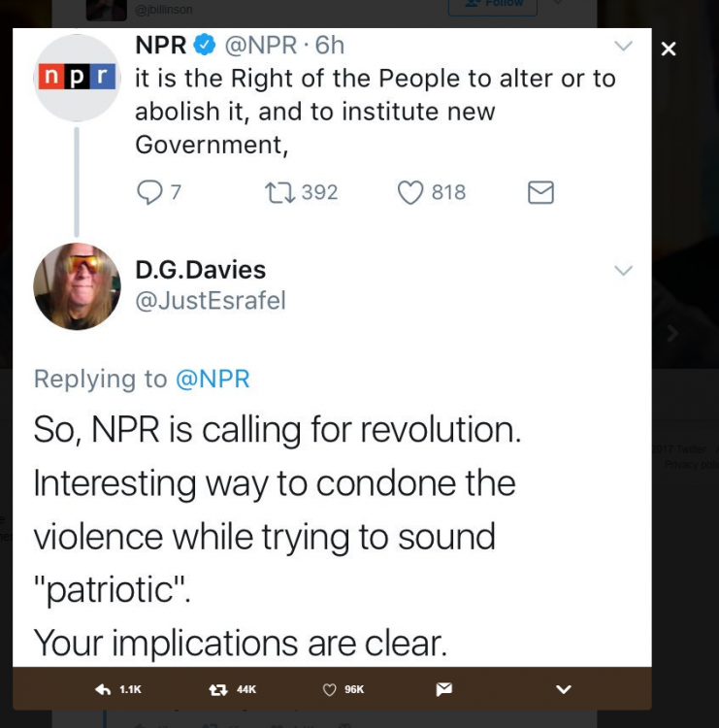
Task: Open the @NPR mention link in reply
Action: click(x=212, y=379)
